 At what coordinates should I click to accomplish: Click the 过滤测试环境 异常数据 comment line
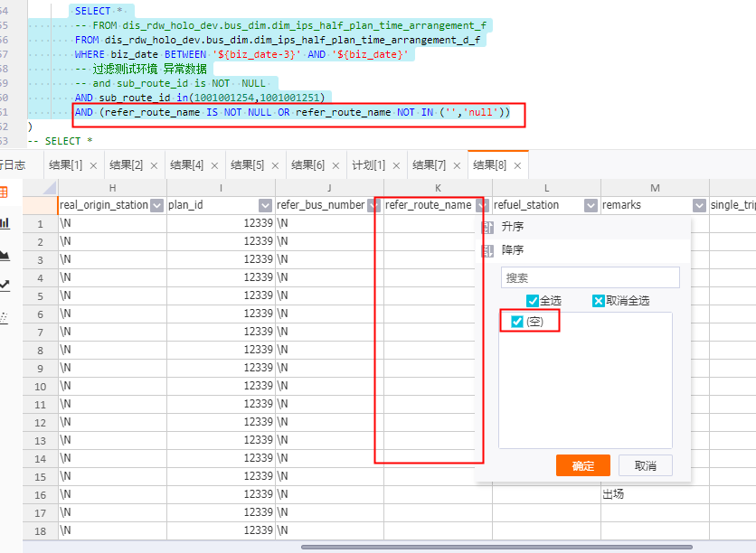click(141, 69)
